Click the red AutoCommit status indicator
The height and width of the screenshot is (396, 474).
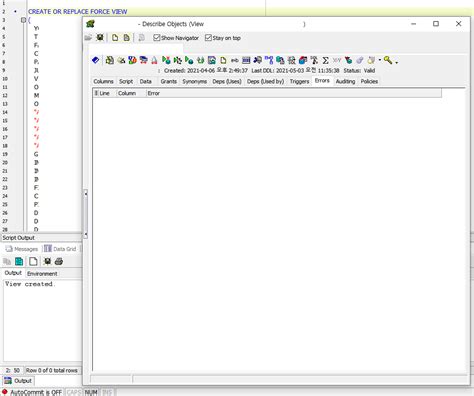[5, 392]
